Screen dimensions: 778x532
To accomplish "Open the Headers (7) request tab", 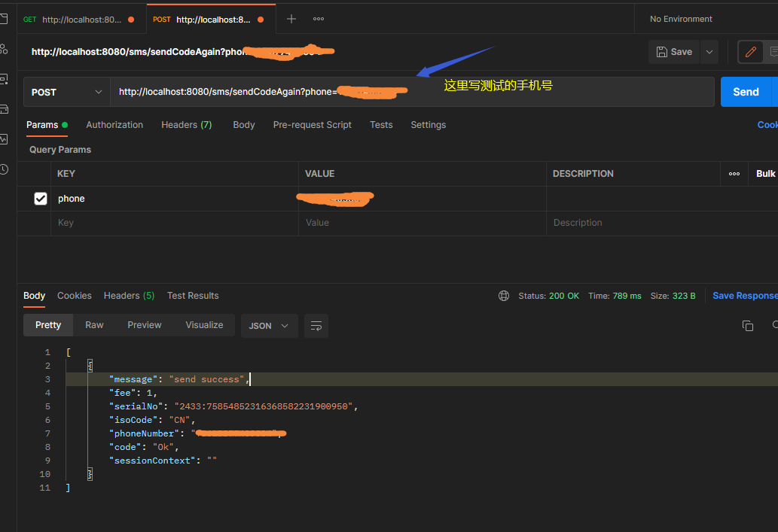I will pyautogui.click(x=187, y=125).
